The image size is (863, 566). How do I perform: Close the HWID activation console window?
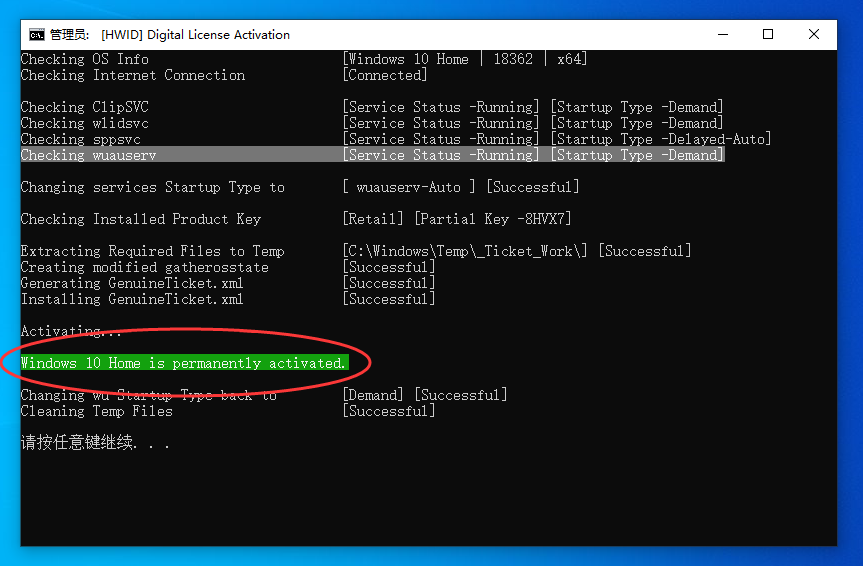point(813,35)
